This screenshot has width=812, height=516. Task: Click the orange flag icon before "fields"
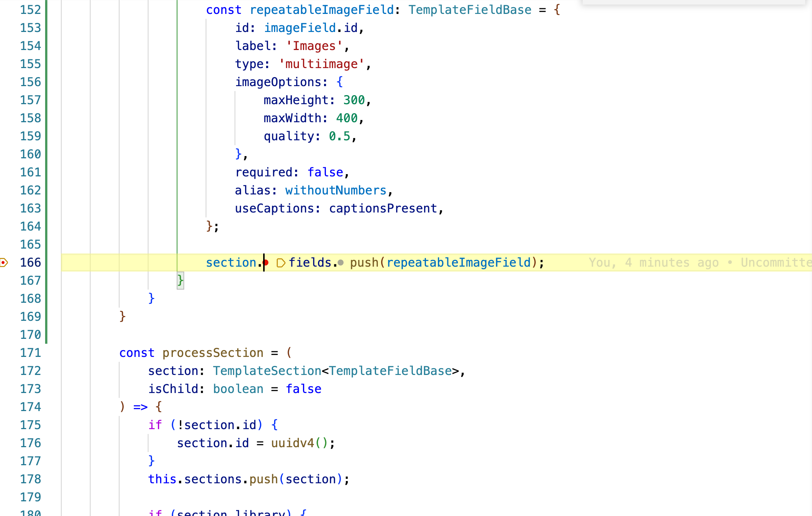tap(280, 263)
